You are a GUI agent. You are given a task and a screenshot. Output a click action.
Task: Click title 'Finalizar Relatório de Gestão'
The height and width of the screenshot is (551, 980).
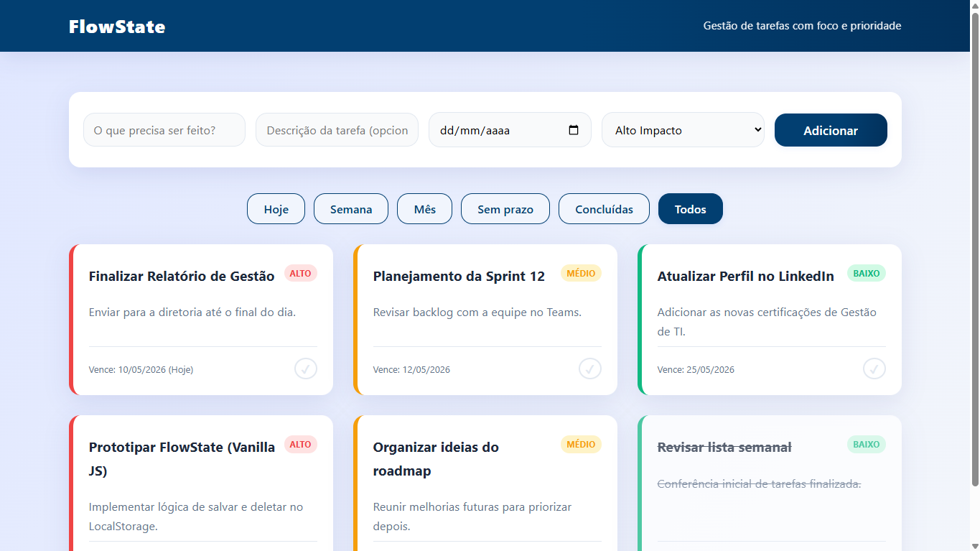click(182, 276)
